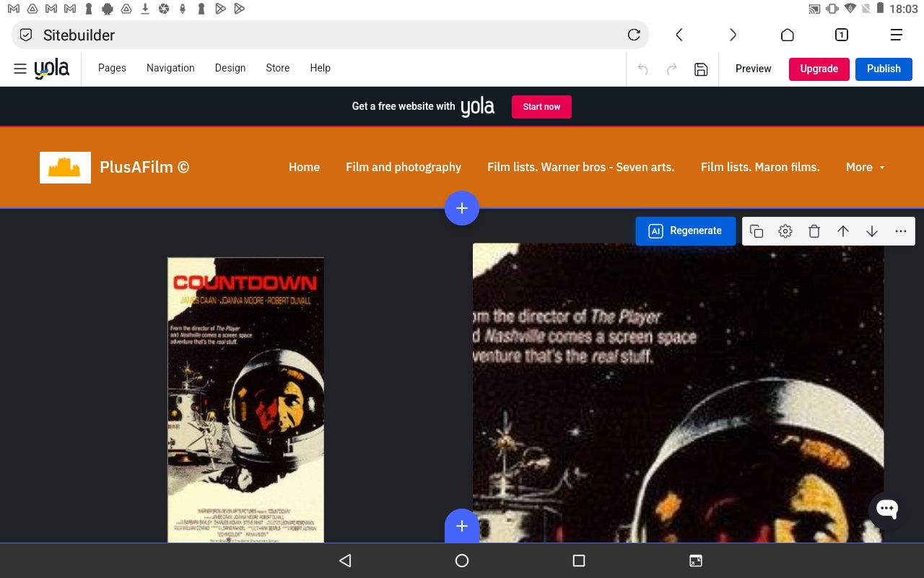Click the Regenerate AI button
Image resolution: width=924 pixels, height=578 pixels.
(686, 231)
